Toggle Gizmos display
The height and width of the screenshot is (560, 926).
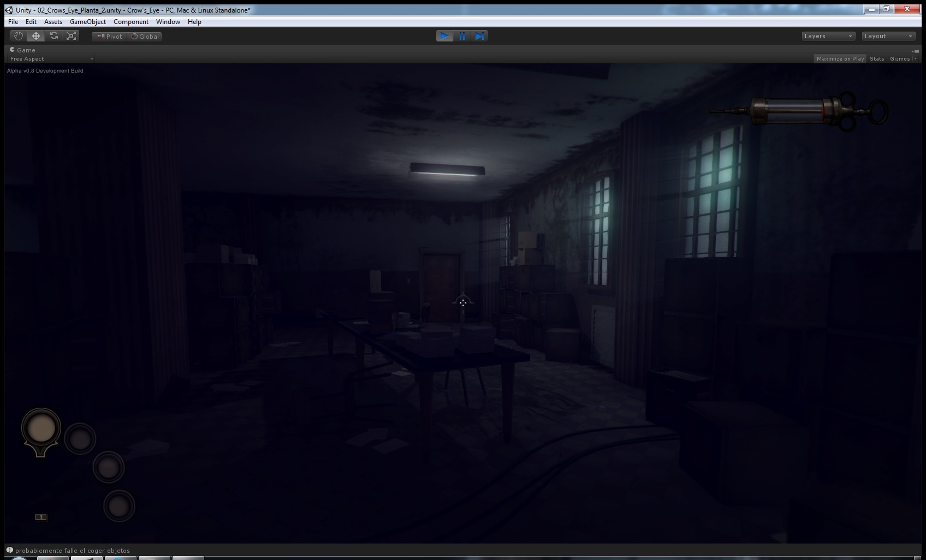(x=900, y=59)
